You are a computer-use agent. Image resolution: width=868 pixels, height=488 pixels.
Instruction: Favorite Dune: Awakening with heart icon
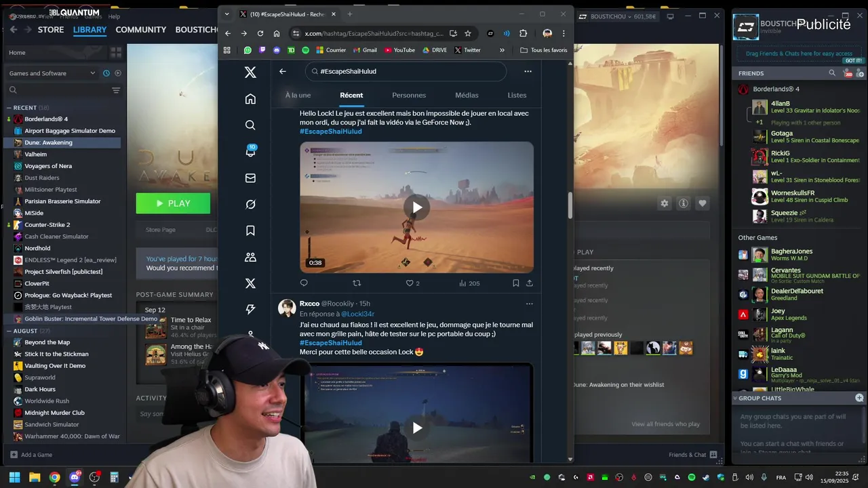click(x=703, y=203)
